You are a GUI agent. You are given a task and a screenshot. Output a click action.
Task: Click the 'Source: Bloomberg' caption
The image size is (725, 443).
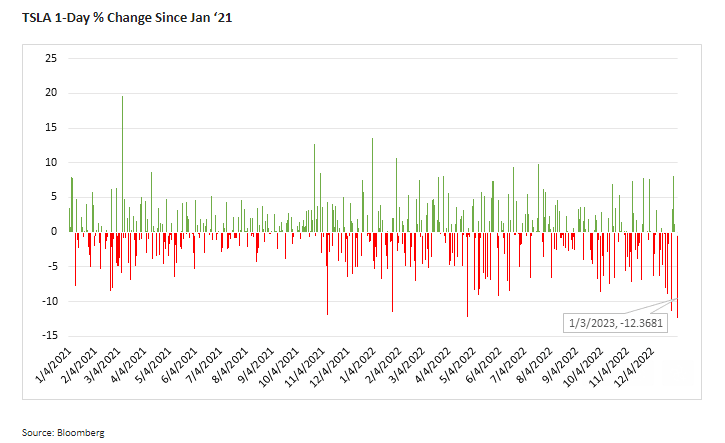[63, 433]
